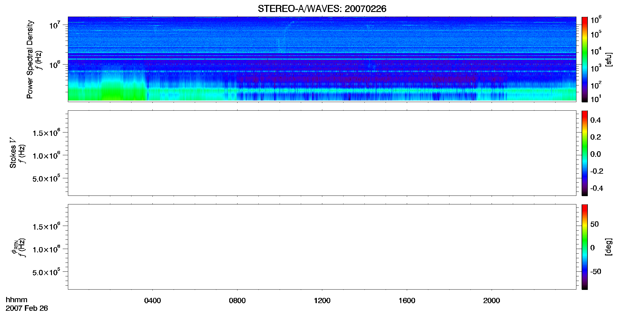644x332 pixels.
Task: Click the 1600 time tick label
Action: click(x=407, y=301)
